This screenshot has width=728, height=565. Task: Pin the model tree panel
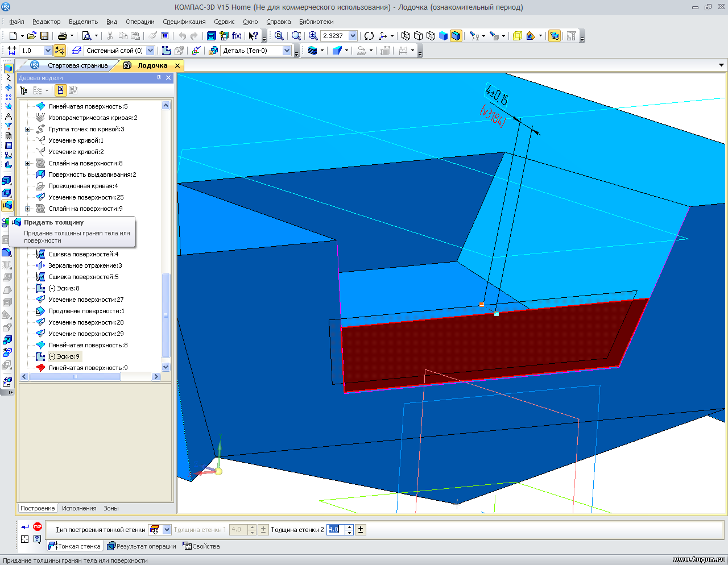[159, 78]
